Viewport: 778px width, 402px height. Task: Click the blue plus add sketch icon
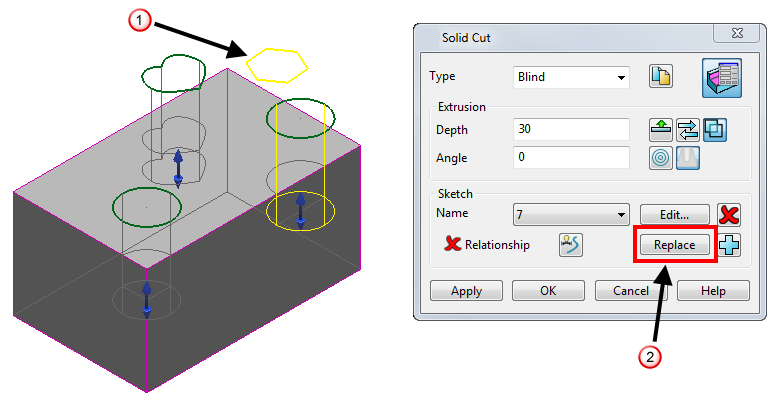[729, 245]
